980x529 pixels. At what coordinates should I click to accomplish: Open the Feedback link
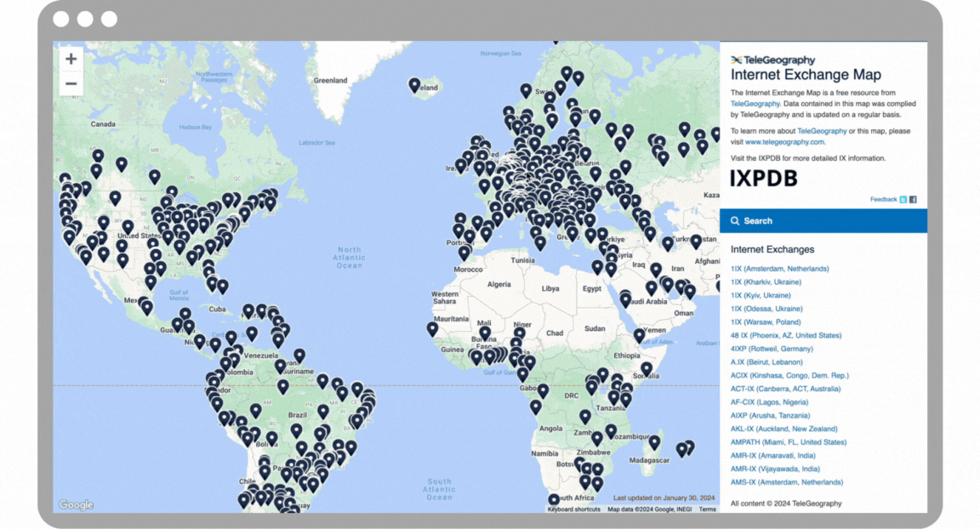[x=886, y=199]
